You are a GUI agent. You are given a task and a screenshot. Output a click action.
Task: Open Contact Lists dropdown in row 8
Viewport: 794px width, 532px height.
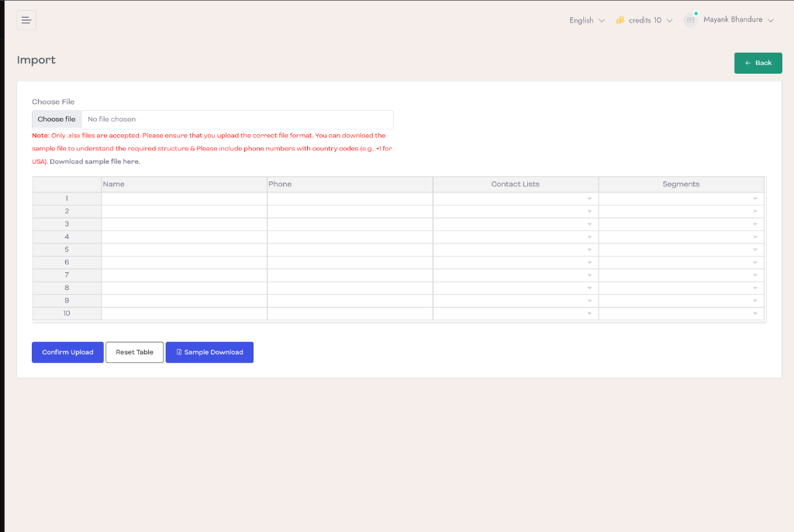(589, 288)
